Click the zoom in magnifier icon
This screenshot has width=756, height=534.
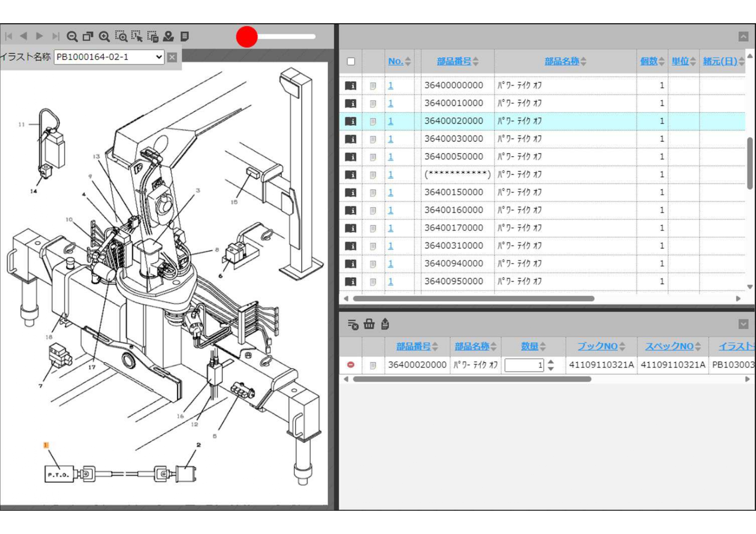coord(104,37)
